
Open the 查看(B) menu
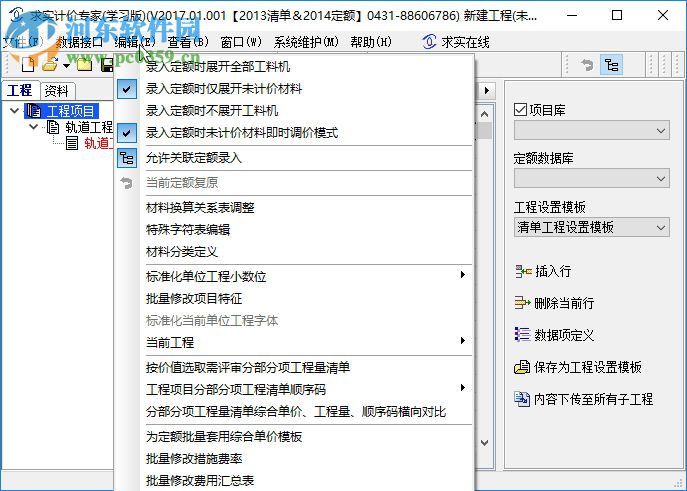click(x=188, y=42)
